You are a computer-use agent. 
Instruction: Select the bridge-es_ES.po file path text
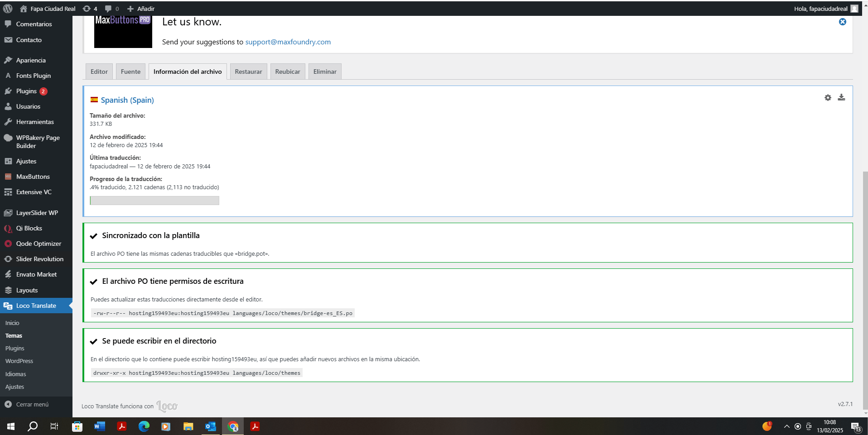222,313
